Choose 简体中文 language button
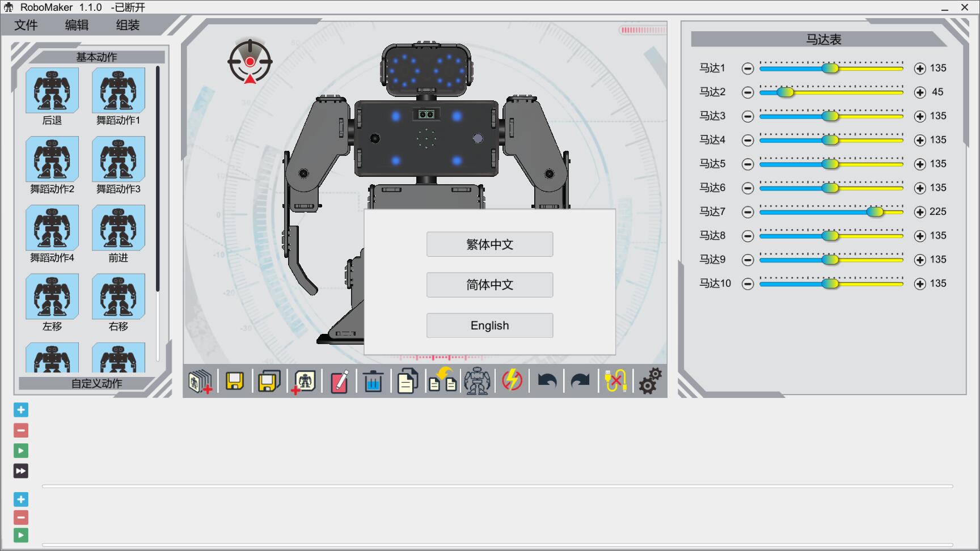This screenshot has width=980, height=551. (x=489, y=285)
